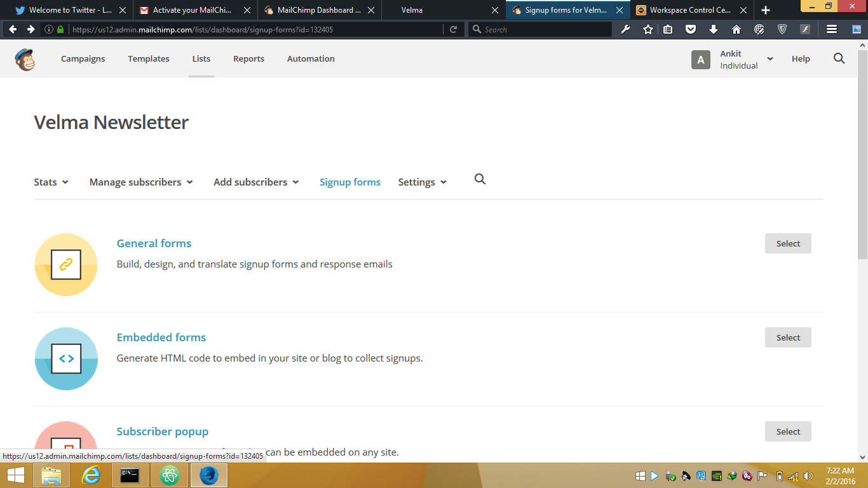Image resolution: width=868 pixels, height=488 pixels.
Task: Expand the Settings dropdown
Action: click(423, 182)
